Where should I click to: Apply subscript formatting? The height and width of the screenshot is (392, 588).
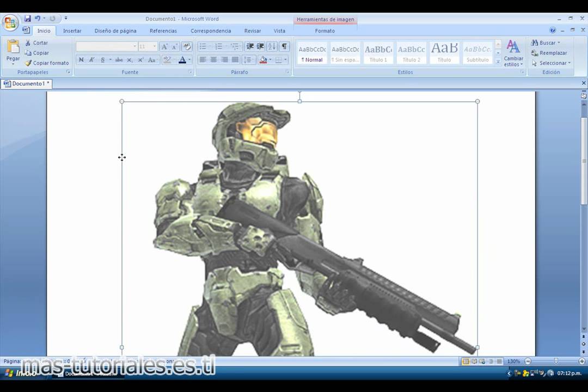[x=130, y=60]
